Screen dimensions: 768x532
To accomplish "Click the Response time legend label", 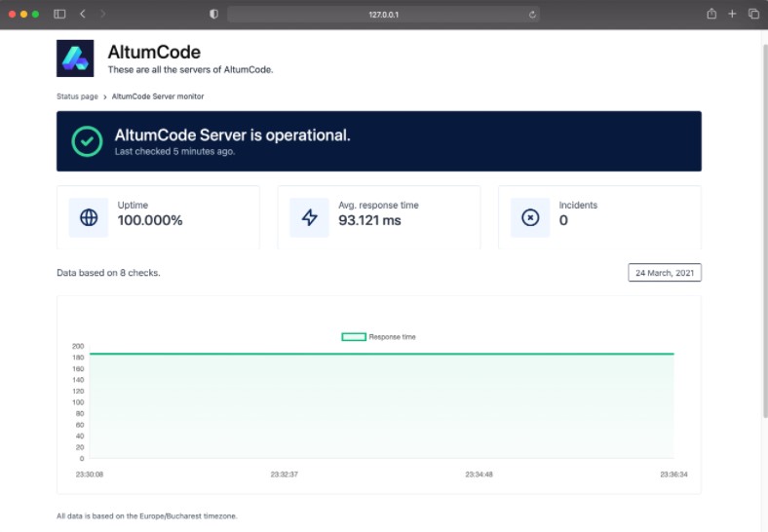I will point(392,337).
